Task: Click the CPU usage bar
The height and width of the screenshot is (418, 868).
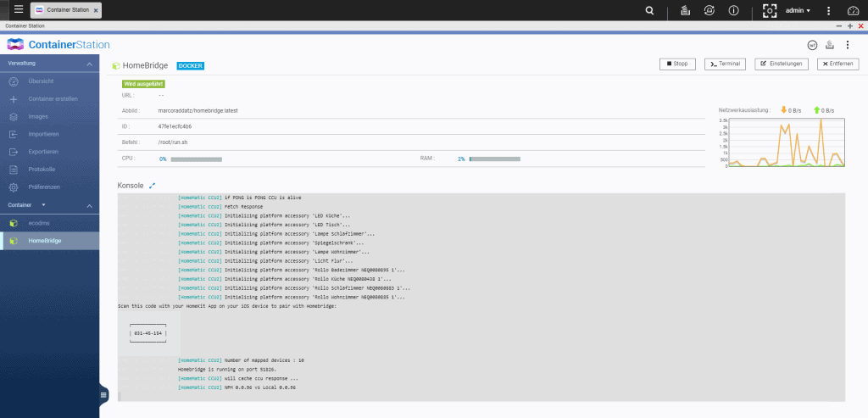Action: coord(196,159)
